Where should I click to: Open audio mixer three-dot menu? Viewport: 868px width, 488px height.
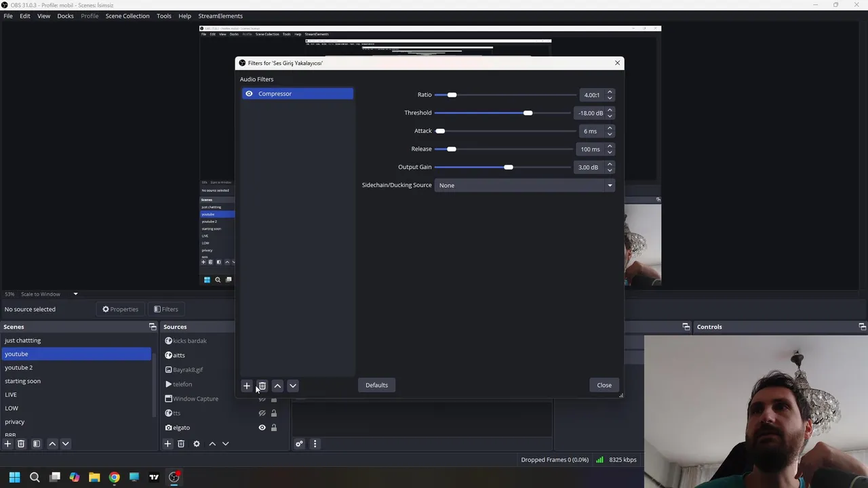(x=315, y=444)
